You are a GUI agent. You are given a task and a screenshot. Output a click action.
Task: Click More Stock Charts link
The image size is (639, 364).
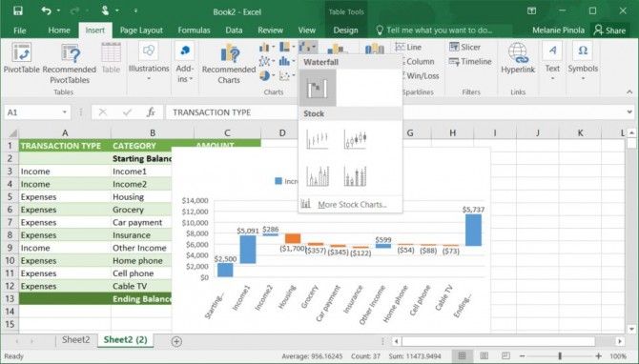click(x=352, y=205)
